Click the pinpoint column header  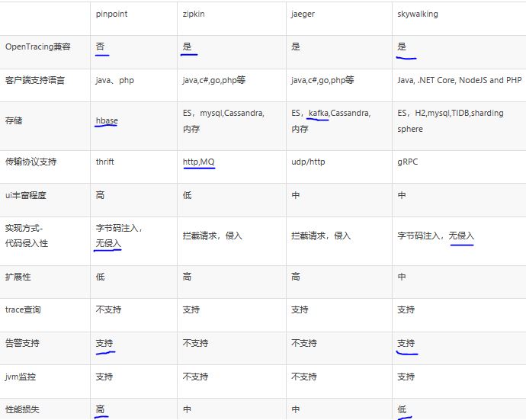click(x=111, y=14)
